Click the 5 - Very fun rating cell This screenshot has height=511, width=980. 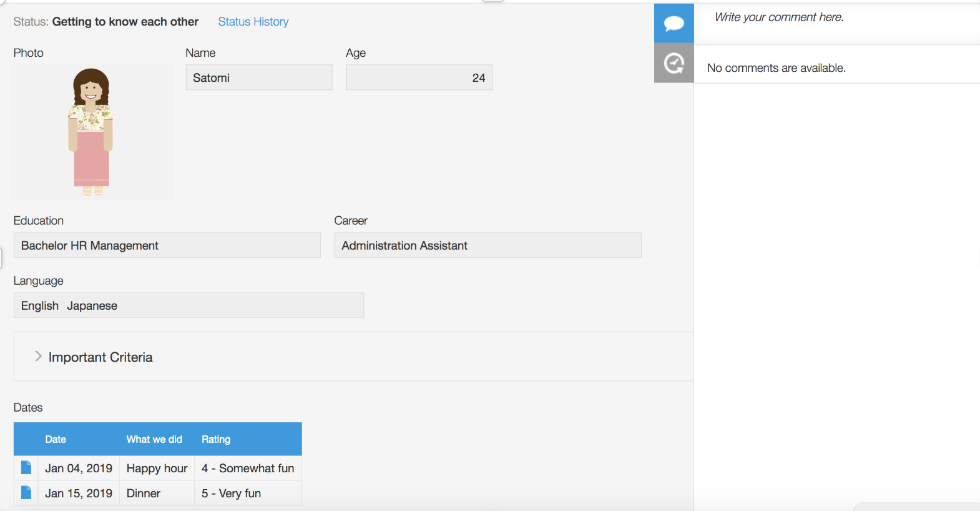(x=231, y=494)
